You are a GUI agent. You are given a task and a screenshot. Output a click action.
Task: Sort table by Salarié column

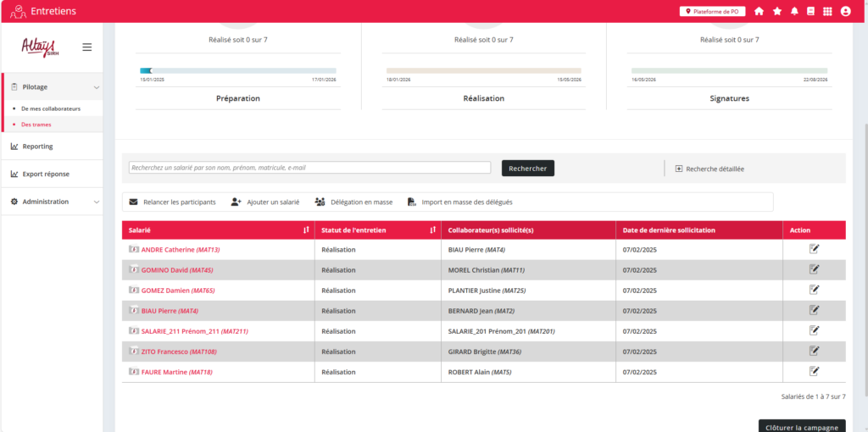306,230
